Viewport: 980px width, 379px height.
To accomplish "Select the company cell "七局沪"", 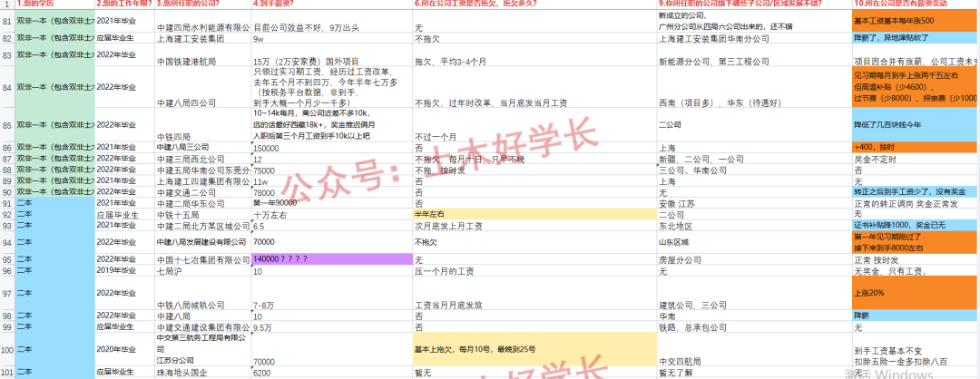I will coord(203,270).
